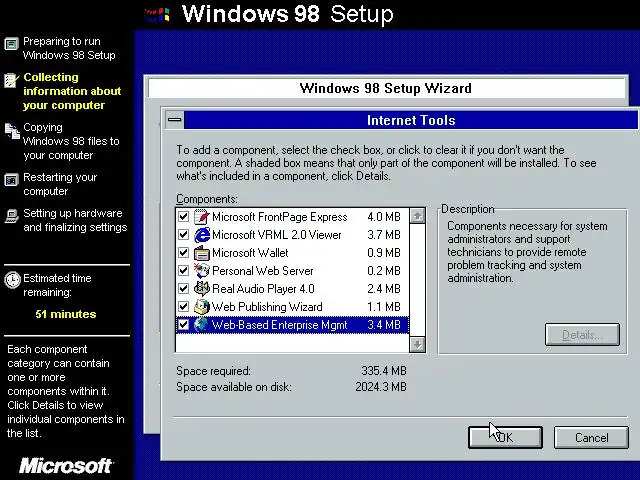This screenshot has height=480, width=640.
Task: Click the 51 minutes remaining text
Action: point(66,314)
